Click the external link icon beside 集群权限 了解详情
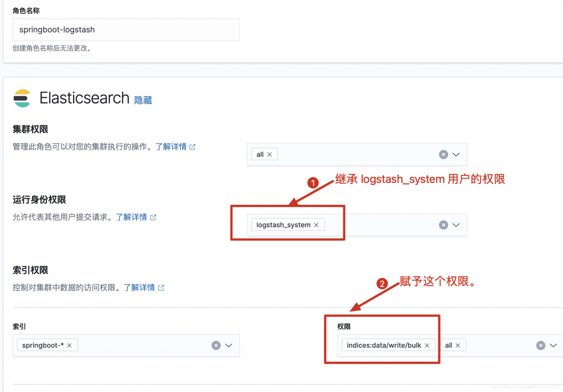The image size is (563, 392). tap(192, 147)
